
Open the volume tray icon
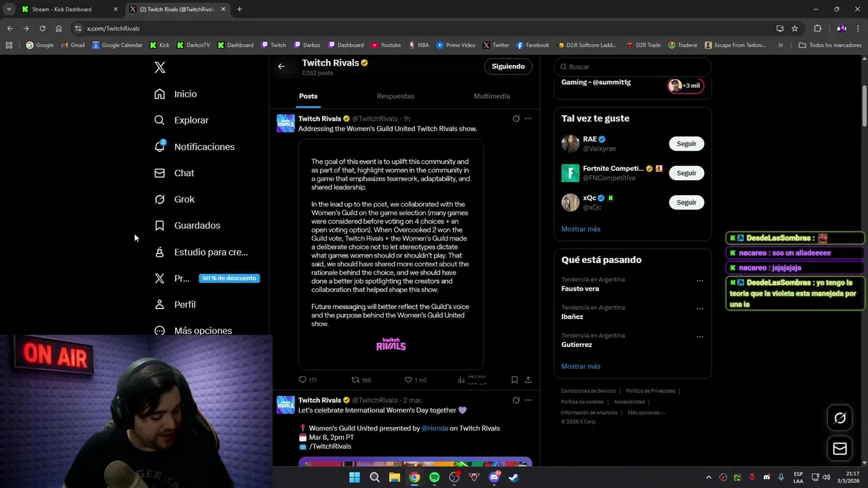tap(827, 477)
